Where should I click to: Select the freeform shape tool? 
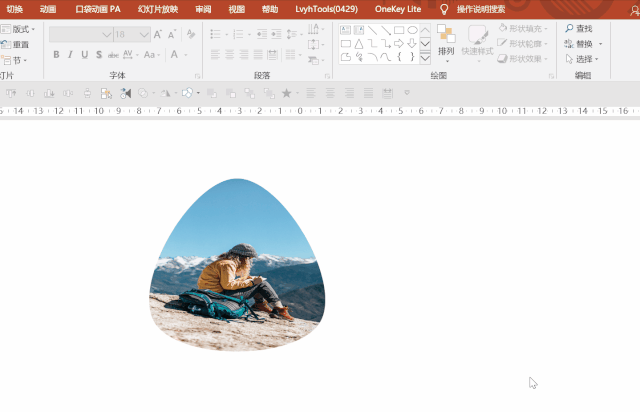345,57
